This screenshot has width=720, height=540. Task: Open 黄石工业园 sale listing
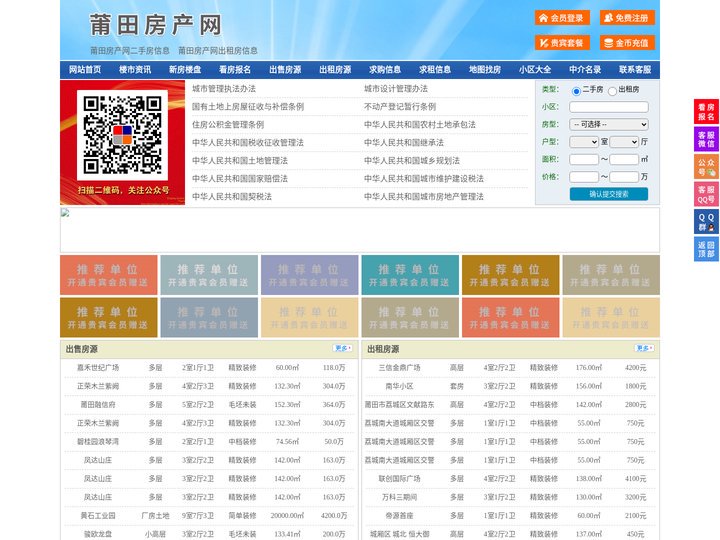(98, 515)
